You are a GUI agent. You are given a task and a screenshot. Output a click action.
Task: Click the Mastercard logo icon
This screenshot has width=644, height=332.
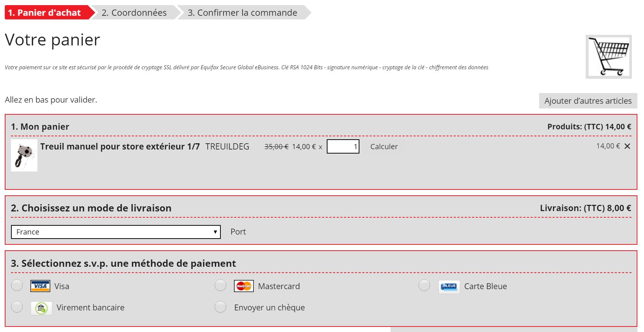(x=244, y=286)
